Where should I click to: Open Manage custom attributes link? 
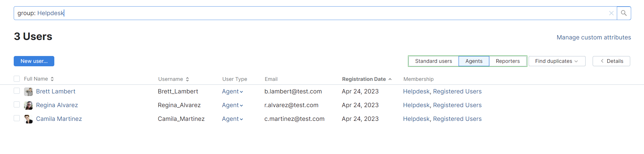click(x=593, y=37)
